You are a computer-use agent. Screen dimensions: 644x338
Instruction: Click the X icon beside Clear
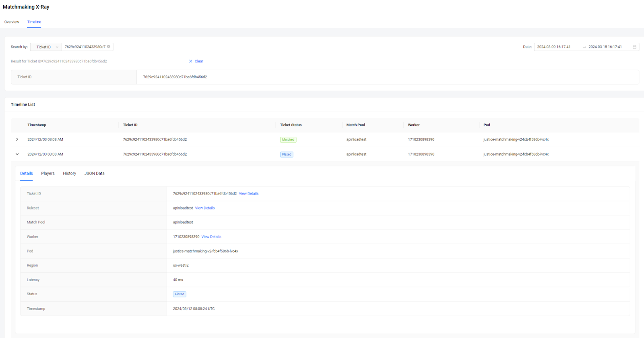coord(191,61)
